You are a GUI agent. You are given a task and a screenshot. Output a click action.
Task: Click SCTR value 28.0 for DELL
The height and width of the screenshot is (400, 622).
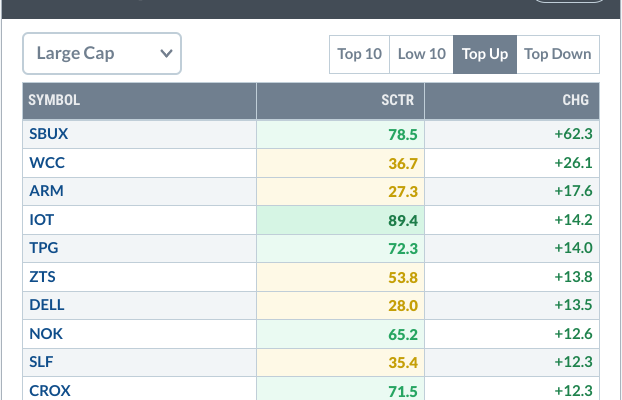[x=403, y=306]
